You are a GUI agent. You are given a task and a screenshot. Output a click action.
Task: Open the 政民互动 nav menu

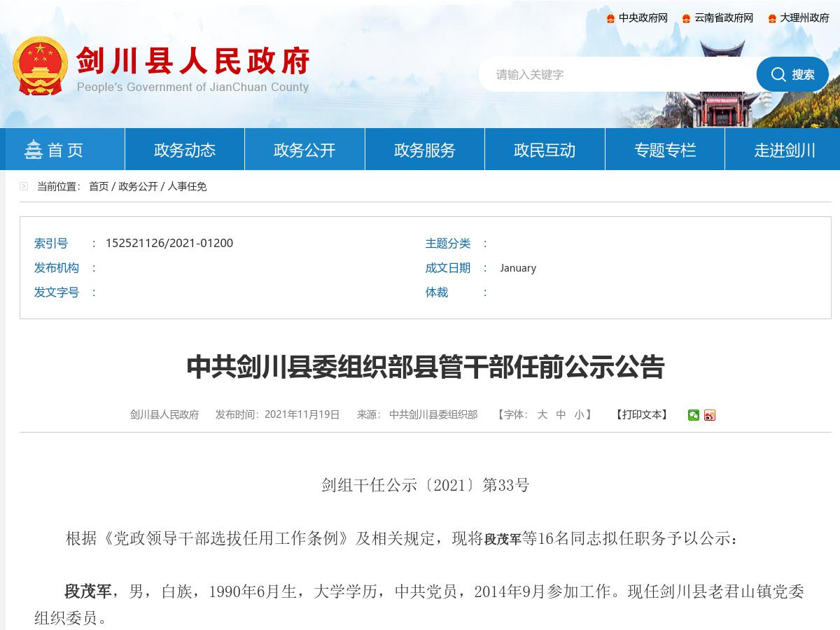click(545, 149)
